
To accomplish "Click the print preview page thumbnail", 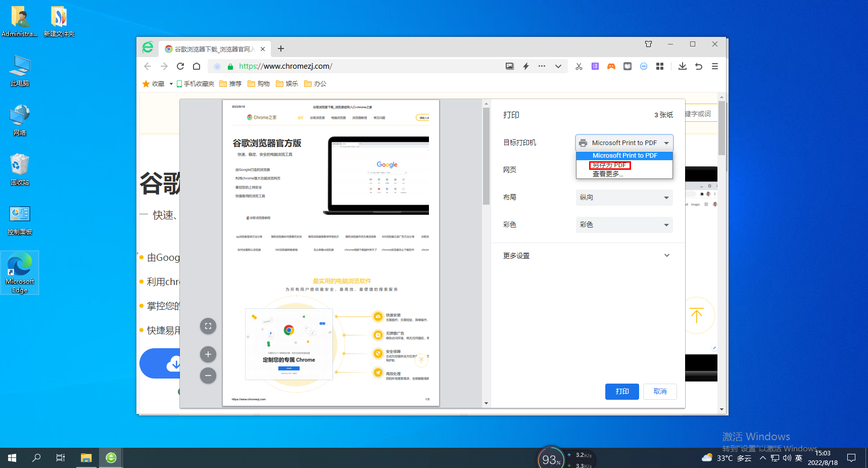I will pyautogui.click(x=331, y=253).
